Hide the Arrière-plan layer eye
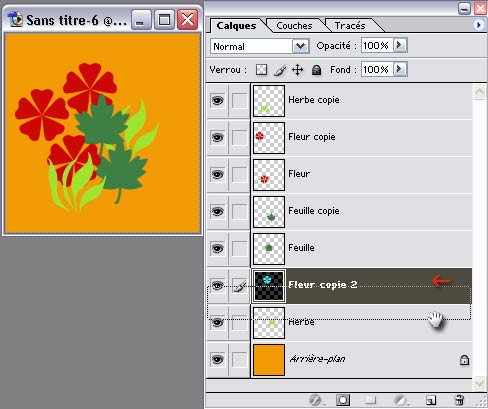Image resolution: width=488 pixels, height=409 pixels. (217, 359)
